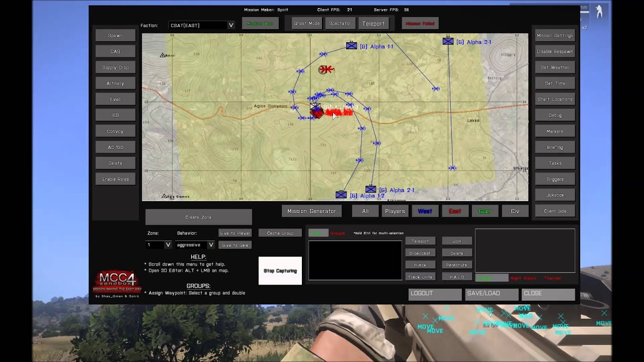644x362 pixels.
Task: Open the Triggers menu
Action: click(x=555, y=179)
